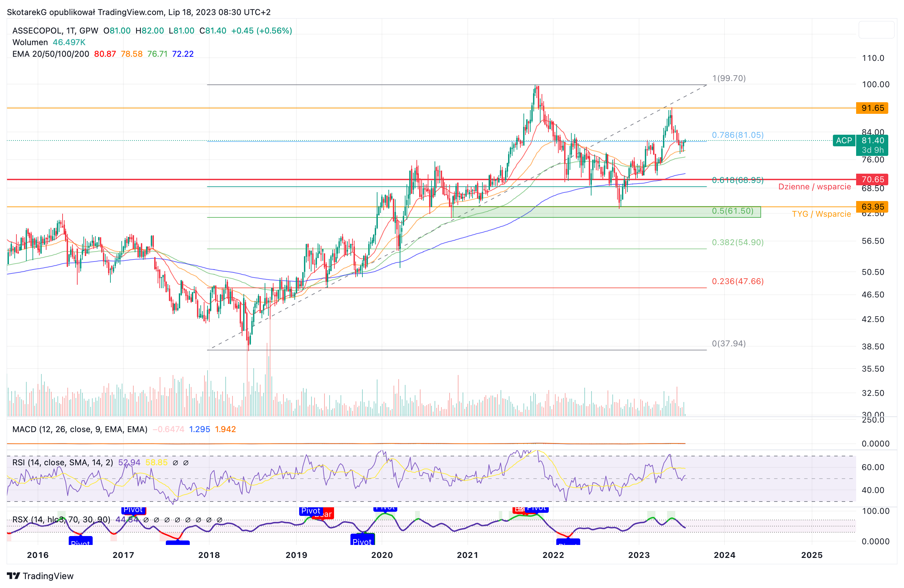The width and height of the screenshot is (904, 588).
Task: Click the EMA 20/50/100/200 indicator label
Action: (x=51, y=54)
